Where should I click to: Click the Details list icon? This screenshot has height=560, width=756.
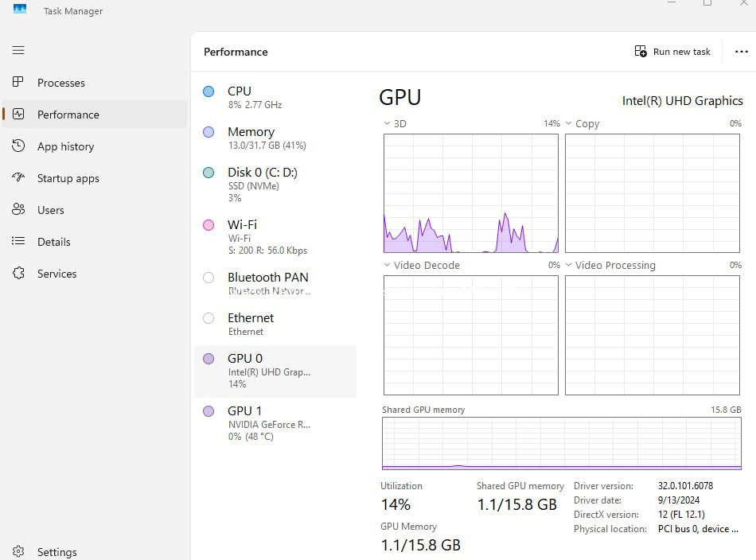tap(18, 240)
